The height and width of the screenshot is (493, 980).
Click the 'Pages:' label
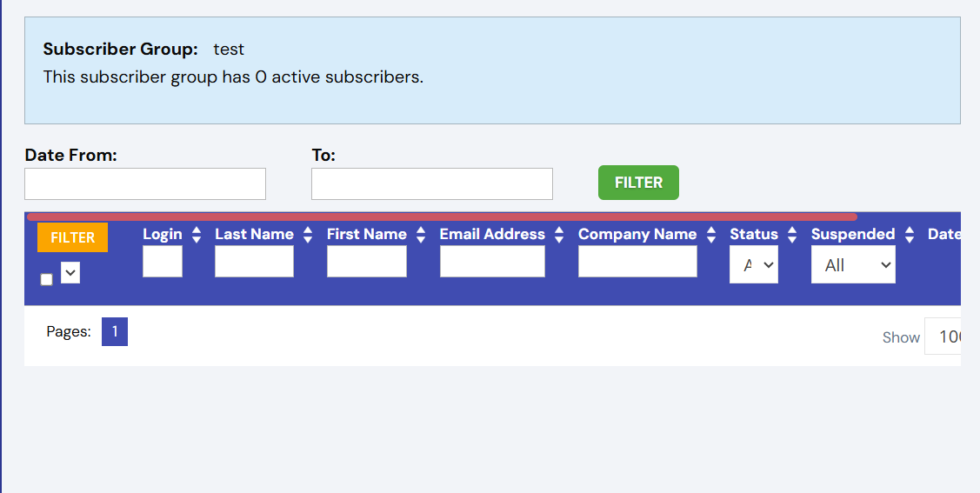[69, 331]
